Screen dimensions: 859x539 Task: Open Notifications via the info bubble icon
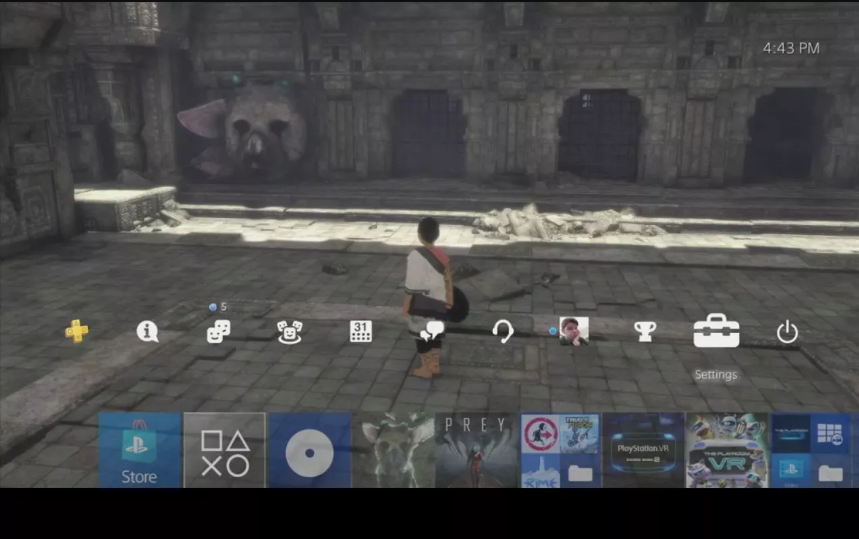coord(147,331)
